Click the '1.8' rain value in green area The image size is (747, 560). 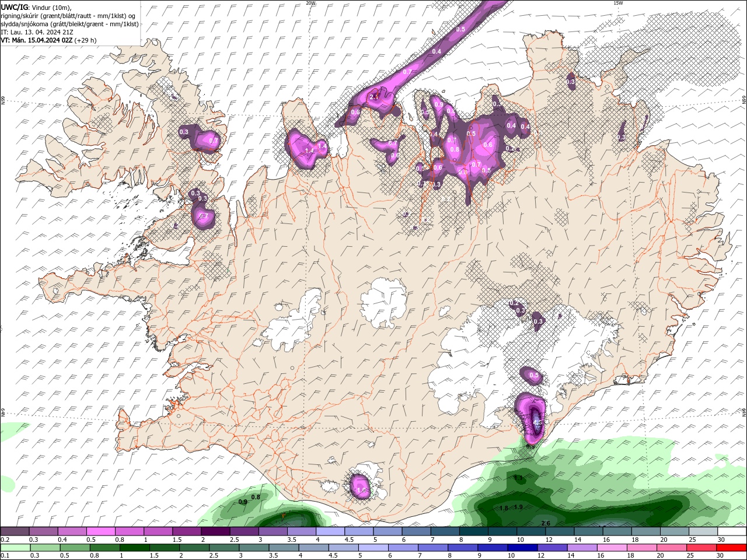point(504,508)
